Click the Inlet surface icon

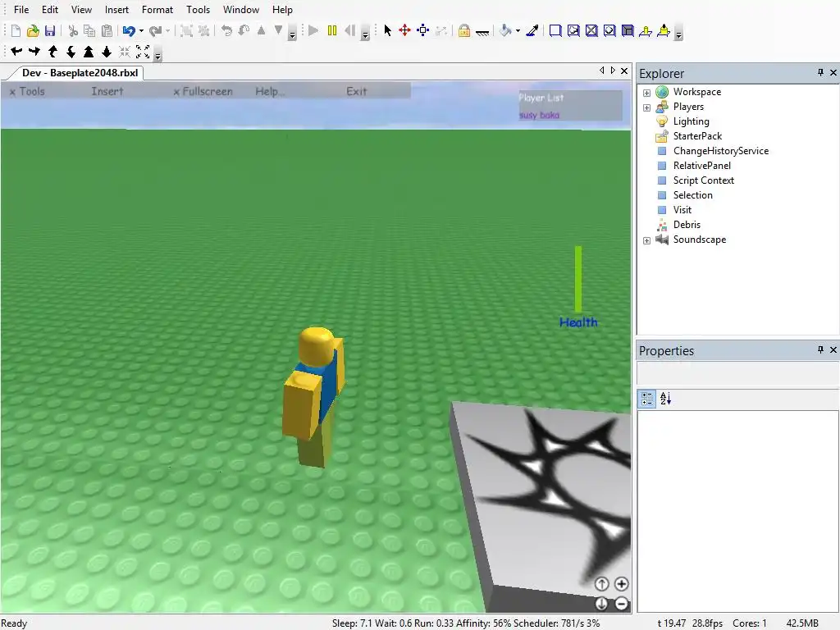[x=628, y=30]
